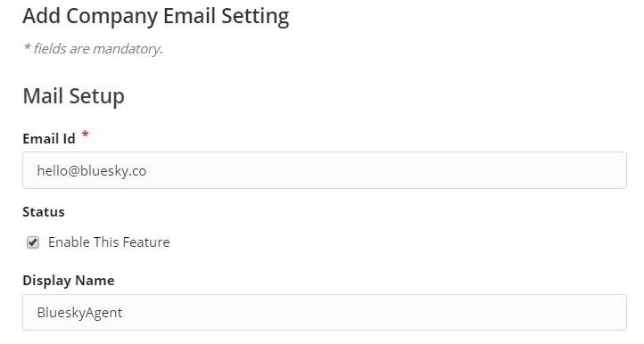Viewport: 644px width, 344px height.
Task: Click the word 'Company' in the page title
Action: pyautogui.click(x=111, y=18)
